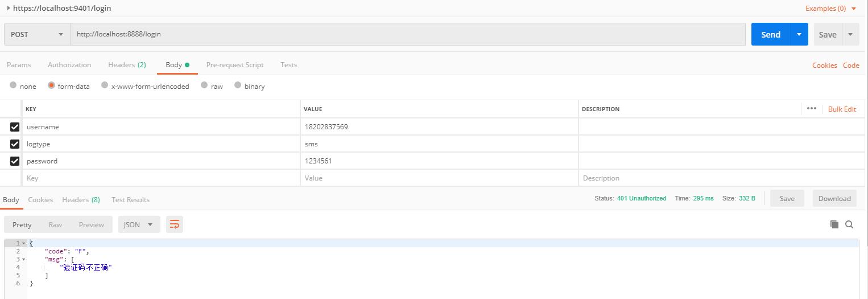Select the raw body type option
This screenshot has height=299, width=868.
click(204, 85)
